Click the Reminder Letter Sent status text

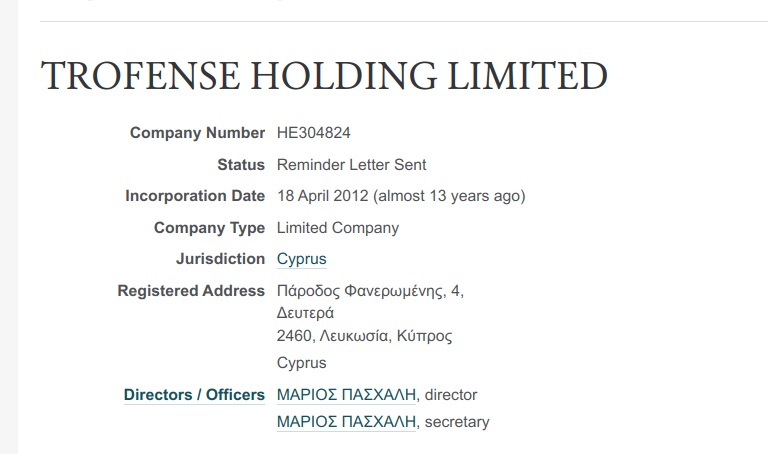tap(351, 165)
